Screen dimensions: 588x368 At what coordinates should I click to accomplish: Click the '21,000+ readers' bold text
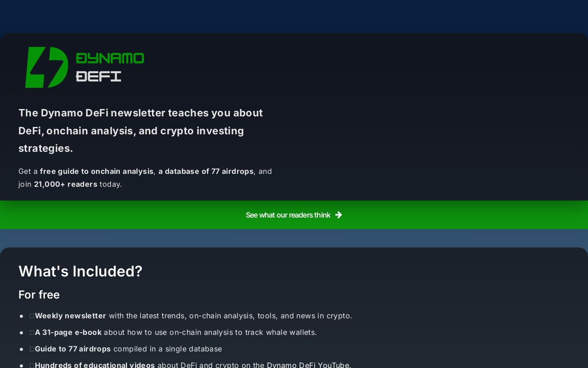pos(66,184)
